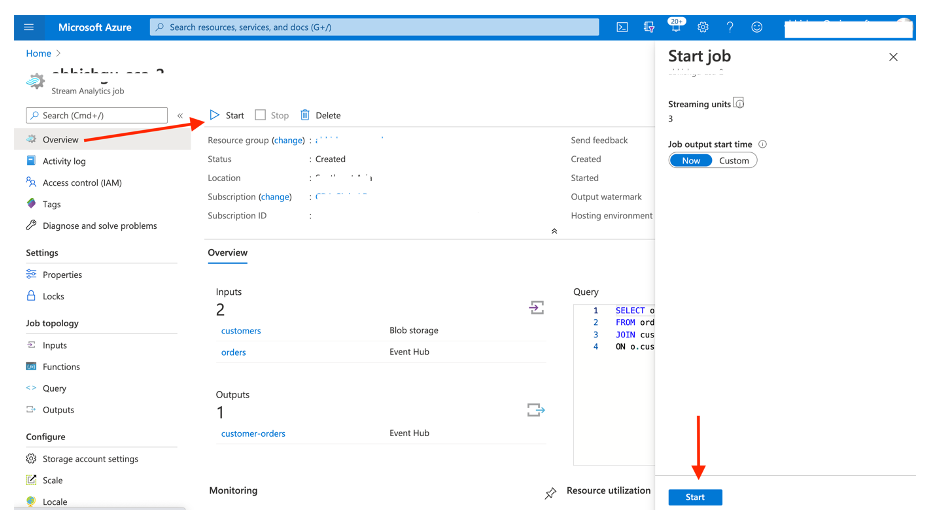Change the resource group link
Image resolution: width=927 pixels, height=525 pixels.
coord(289,140)
